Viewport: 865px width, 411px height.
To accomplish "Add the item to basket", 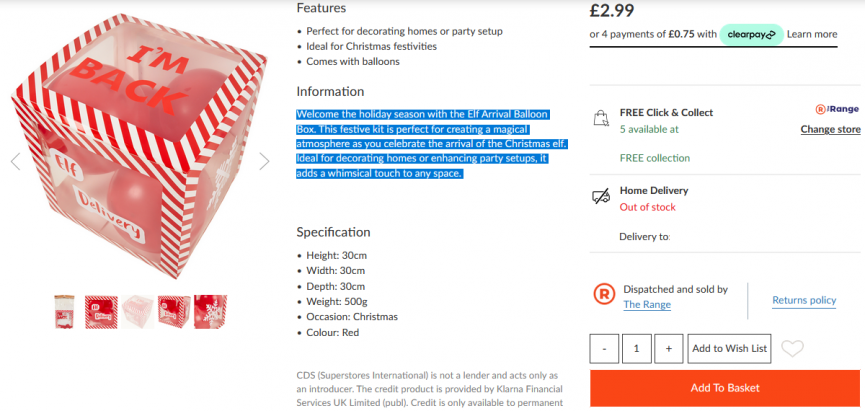I will (725, 387).
